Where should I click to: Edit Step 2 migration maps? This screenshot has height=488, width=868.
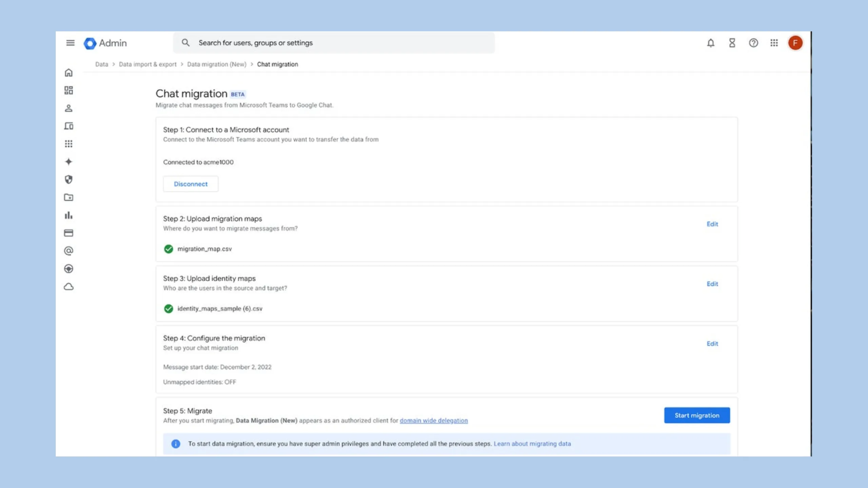[712, 224]
